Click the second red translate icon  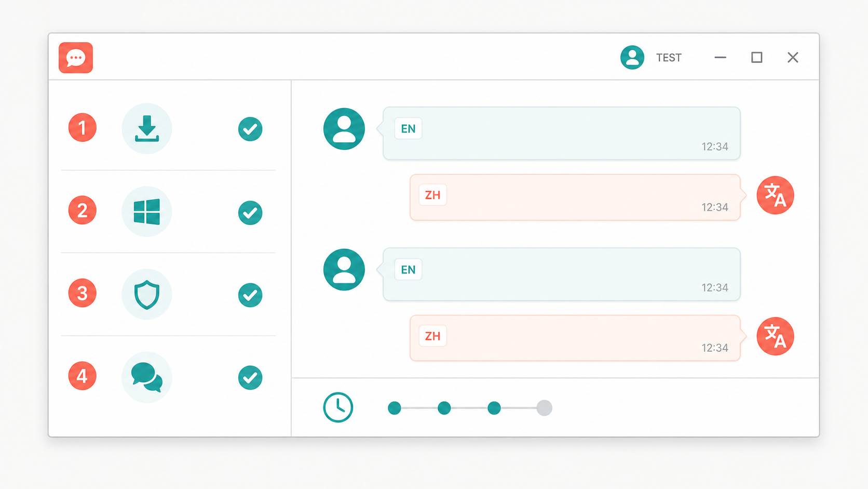[x=775, y=336]
